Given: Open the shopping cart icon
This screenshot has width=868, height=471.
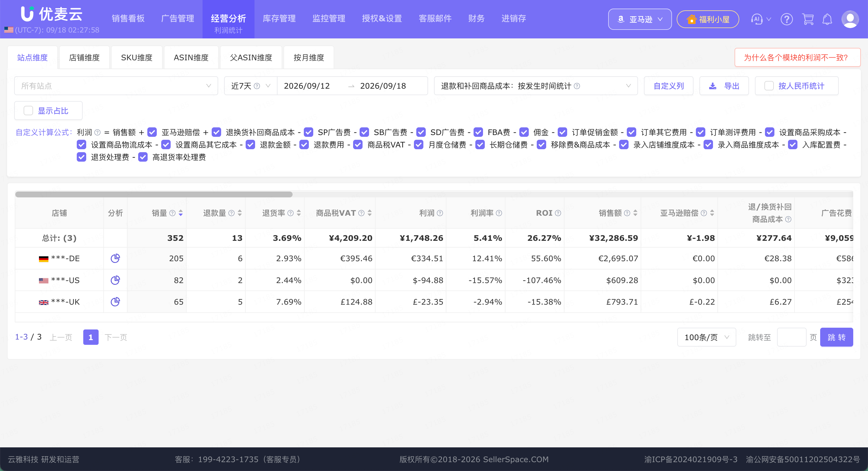Looking at the screenshot, I should [808, 19].
